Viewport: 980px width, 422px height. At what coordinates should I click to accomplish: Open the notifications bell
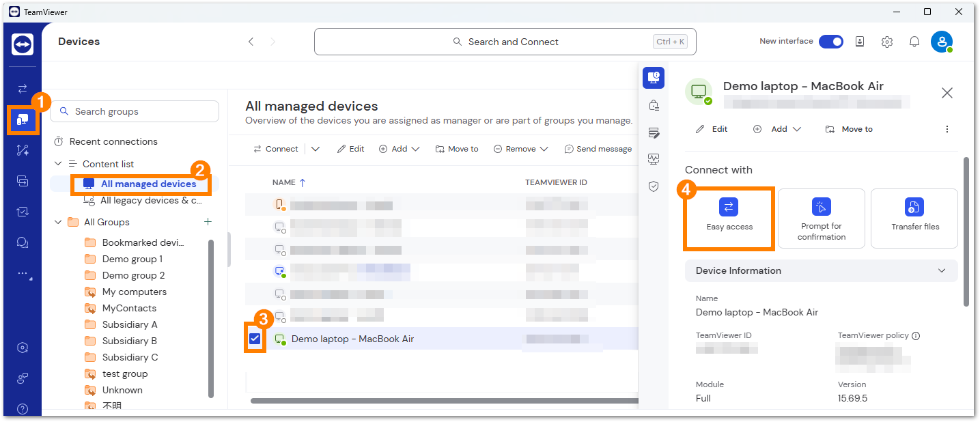[x=914, y=42]
